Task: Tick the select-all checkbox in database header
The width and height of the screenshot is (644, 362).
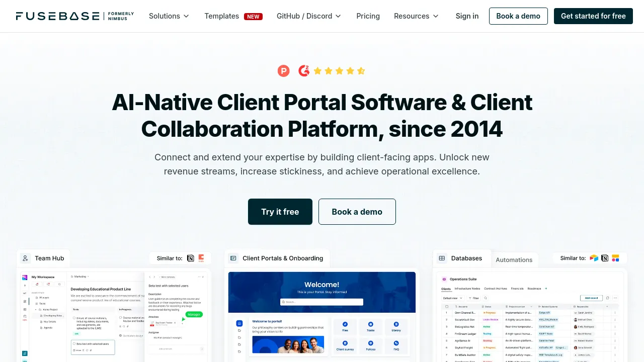Action: click(447, 306)
